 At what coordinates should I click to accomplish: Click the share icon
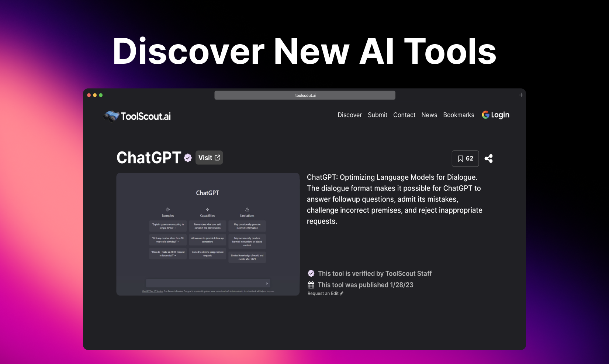click(488, 158)
